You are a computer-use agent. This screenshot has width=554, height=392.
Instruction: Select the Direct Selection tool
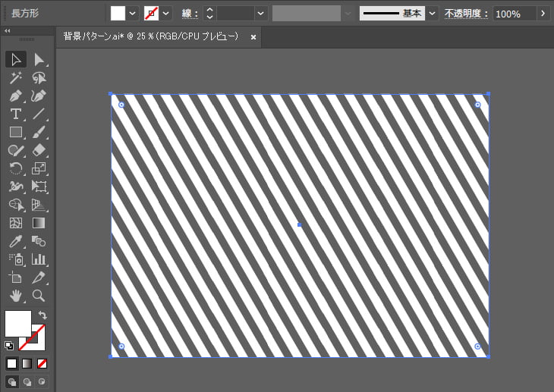click(x=39, y=59)
